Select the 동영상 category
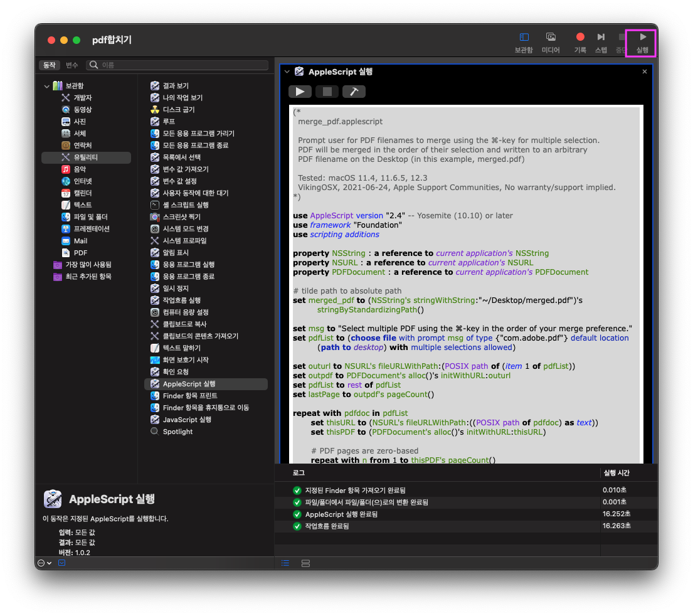 pyautogui.click(x=83, y=110)
